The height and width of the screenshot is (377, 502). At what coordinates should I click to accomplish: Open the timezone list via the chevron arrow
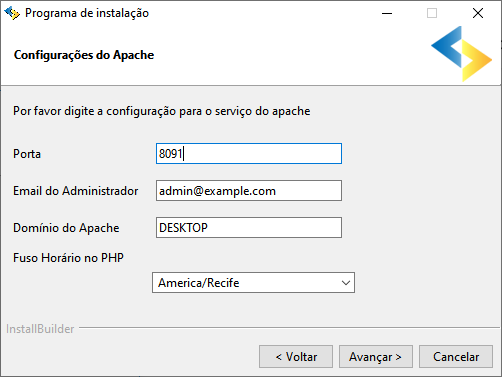(x=346, y=283)
